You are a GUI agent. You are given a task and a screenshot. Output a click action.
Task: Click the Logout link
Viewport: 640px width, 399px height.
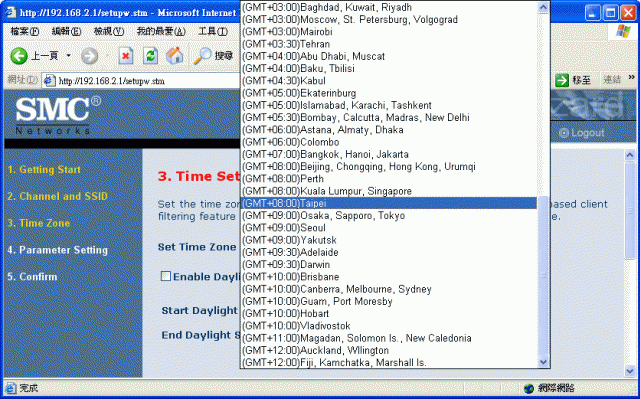tap(582, 133)
